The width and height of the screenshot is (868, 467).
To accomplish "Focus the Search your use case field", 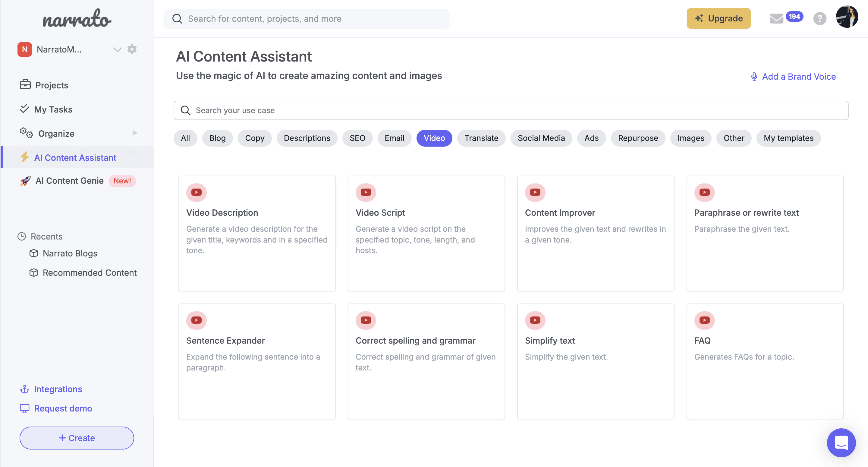I will pos(511,110).
